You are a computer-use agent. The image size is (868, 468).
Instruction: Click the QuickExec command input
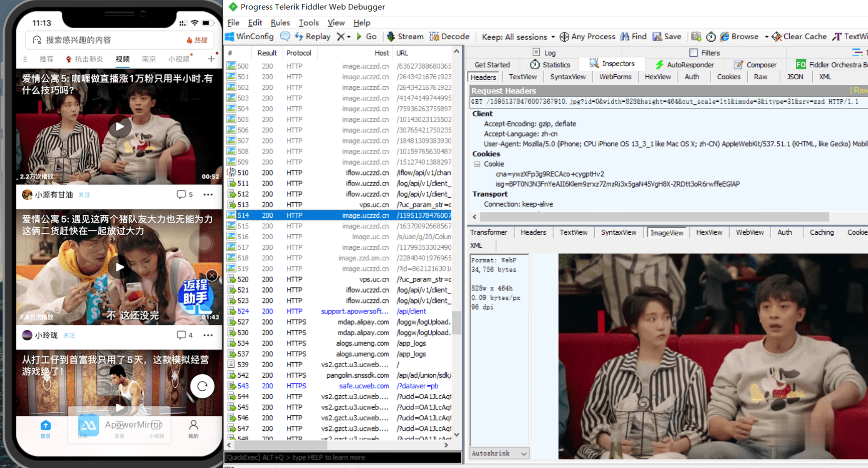click(x=342, y=457)
